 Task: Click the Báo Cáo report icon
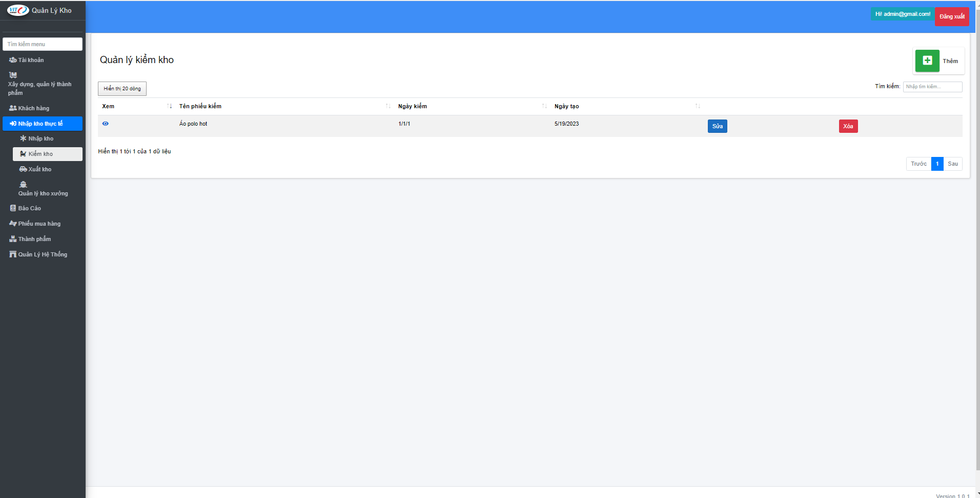13,208
